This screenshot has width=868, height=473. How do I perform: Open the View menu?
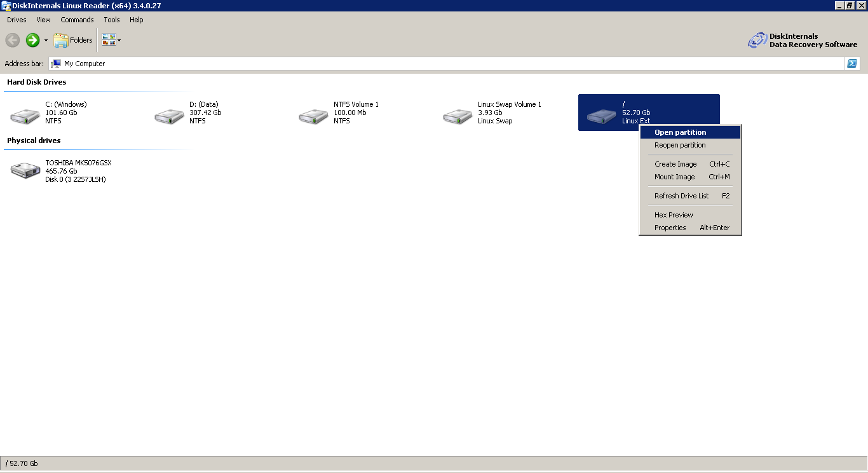click(x=43, y=20)
